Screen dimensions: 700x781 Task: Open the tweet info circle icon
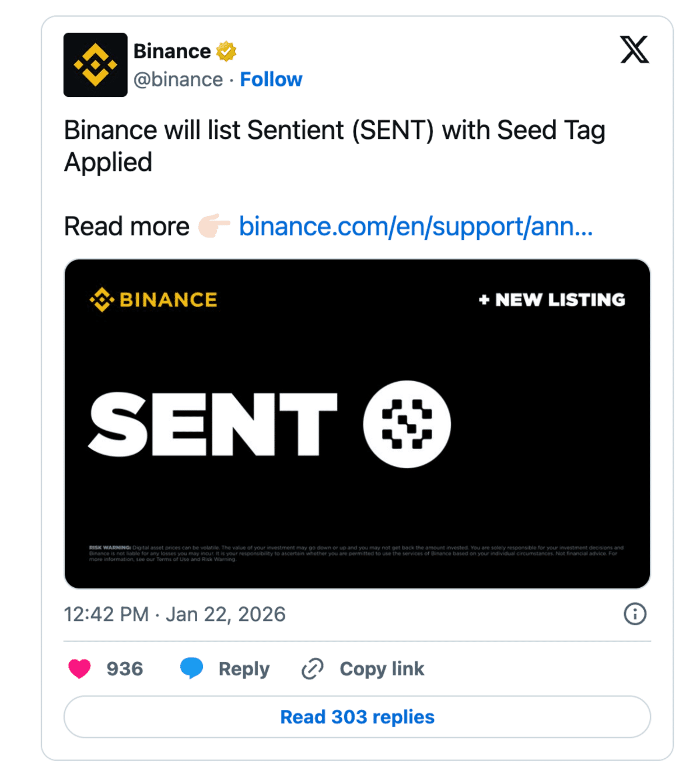635,614
